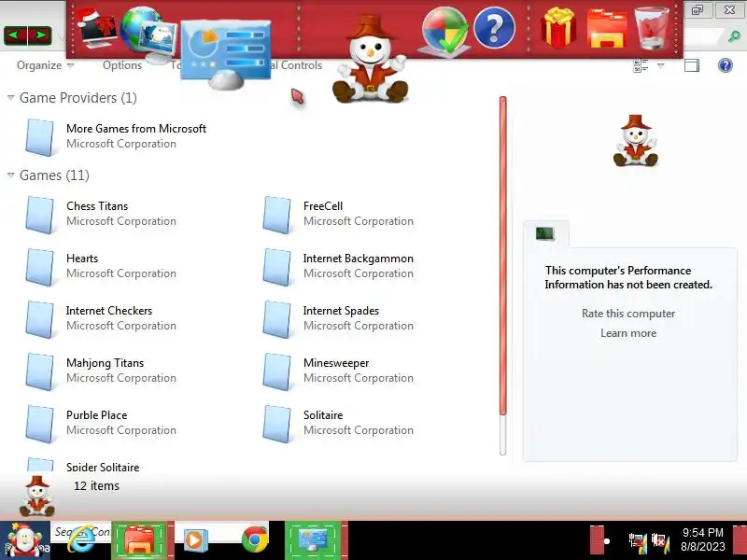Open the view options dropdown arrow
Screen dimensions: 747x560
(x=661, y=65)
